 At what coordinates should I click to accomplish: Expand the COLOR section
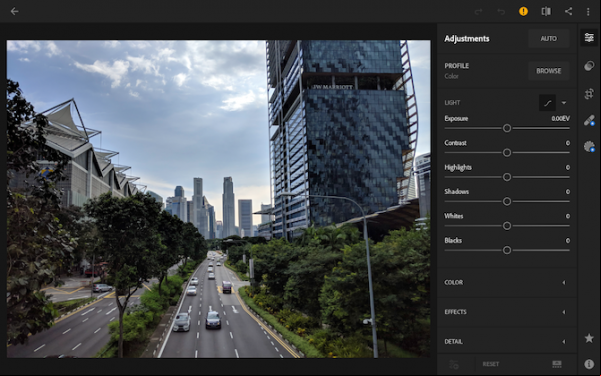click(507, 282)
